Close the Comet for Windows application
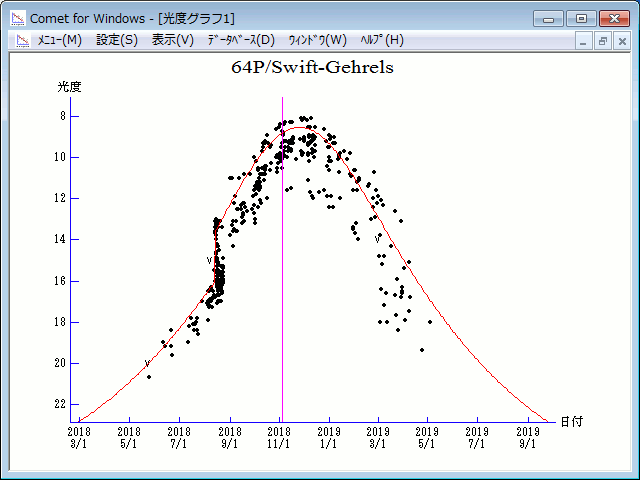640x480 pixels. [614, 19]
